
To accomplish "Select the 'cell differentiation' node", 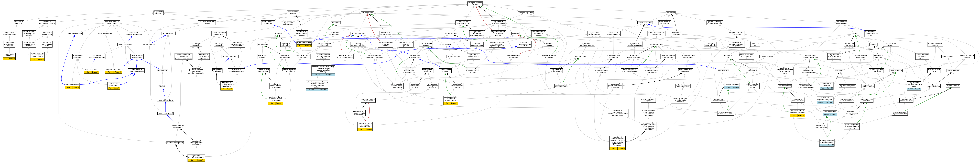I will (x=169, y=33).
